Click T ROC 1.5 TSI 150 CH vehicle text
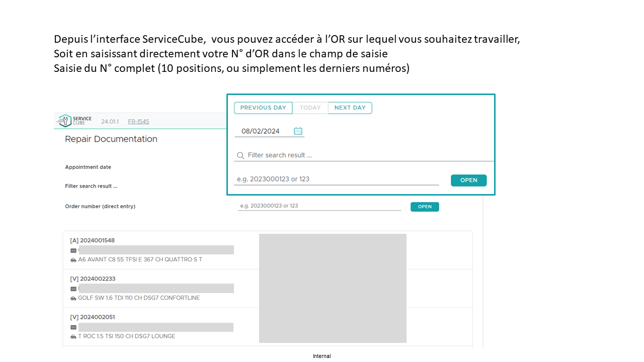The width and height of the screenshot is (644, 362). coord(127,336)
